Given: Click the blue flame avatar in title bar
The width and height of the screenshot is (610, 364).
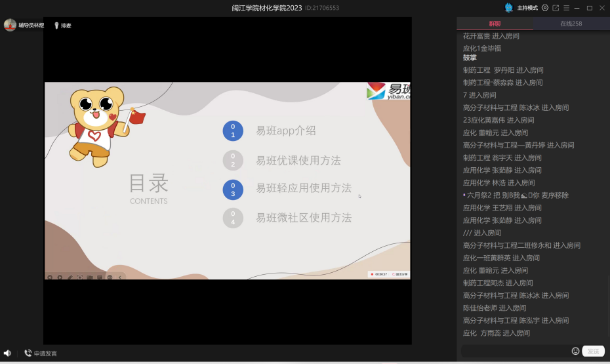Looking at the screenshot, I should (x=508, y=7).
